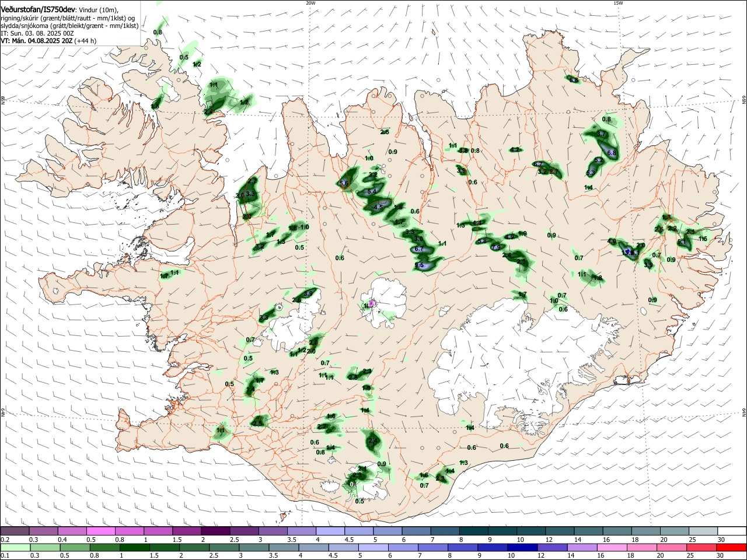Screen dimensions: 747x560
Task: Select bright pink upper legend swatch between 0.5 and 0.8
Action: pyautogui.click(x=101, y=531)
